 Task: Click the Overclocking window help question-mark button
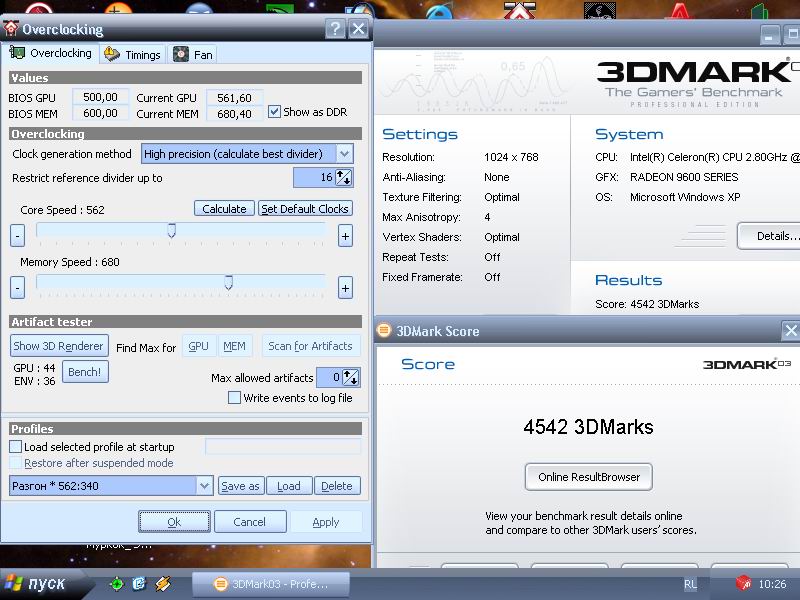(x=335, y=29)
